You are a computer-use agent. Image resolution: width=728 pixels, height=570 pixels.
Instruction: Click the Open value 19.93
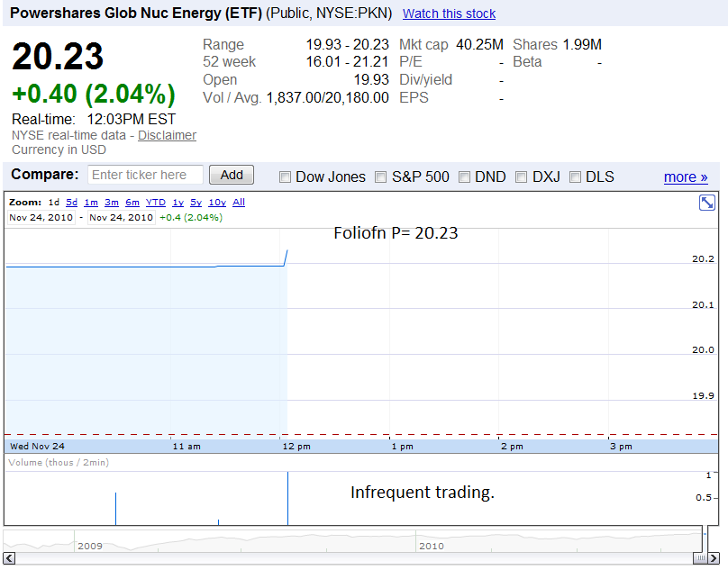pyautogui.click(x=371, y=80)
